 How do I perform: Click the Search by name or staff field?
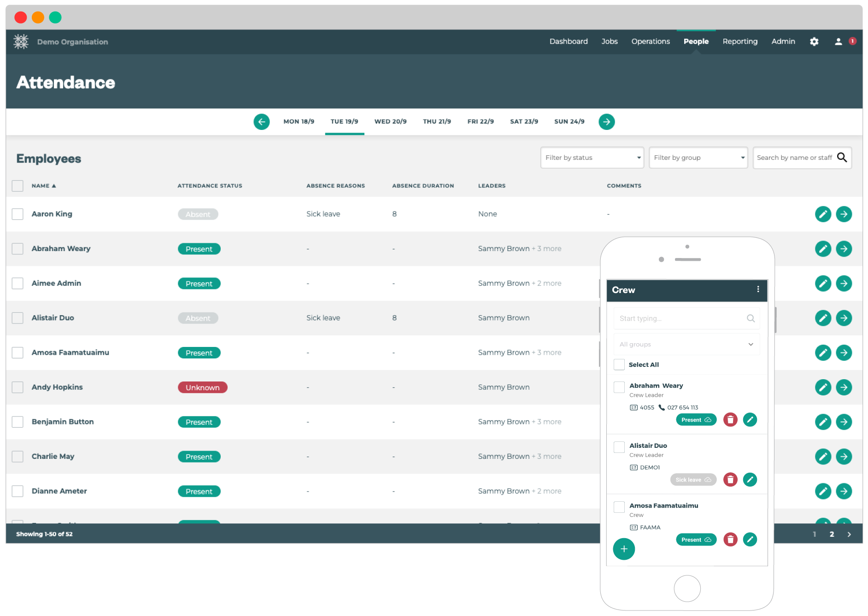(795, 158)
